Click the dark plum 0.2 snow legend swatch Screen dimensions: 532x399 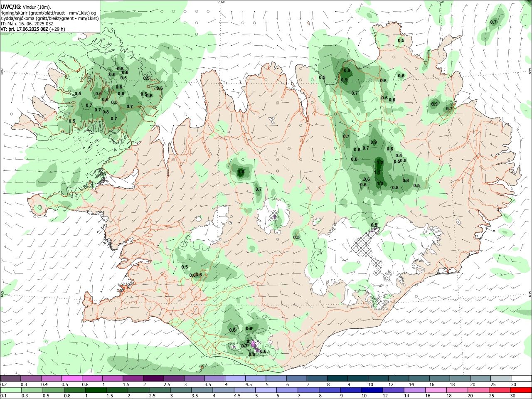point(10,379)
